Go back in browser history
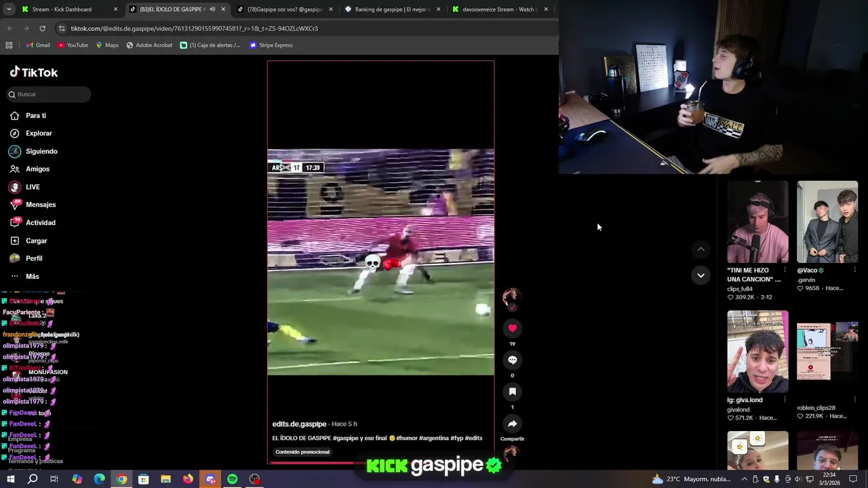868x488 pixels. [9, 28]
